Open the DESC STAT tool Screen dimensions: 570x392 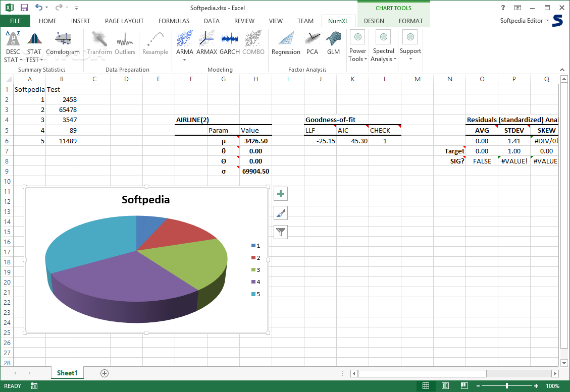pos(13,47)
